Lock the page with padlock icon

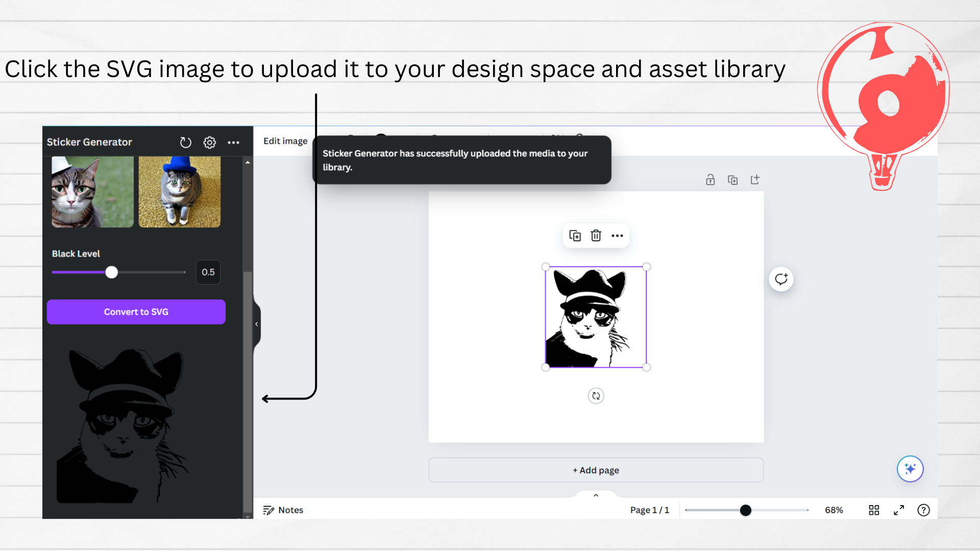(710, 180)
